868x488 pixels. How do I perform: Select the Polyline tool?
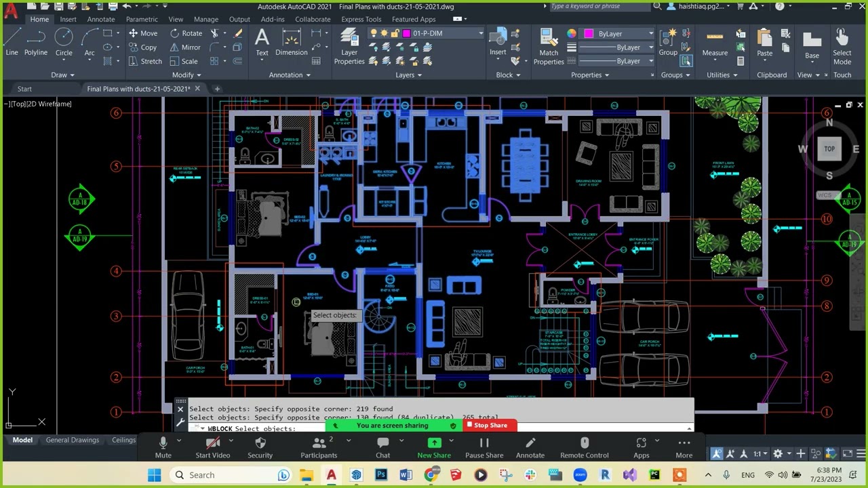[x=36, y=42]
